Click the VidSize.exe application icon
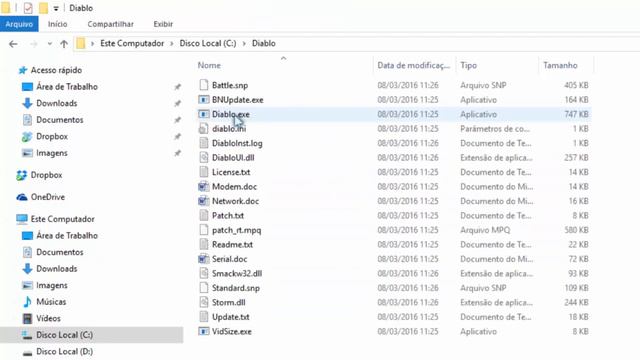640x360 pixels. point(203,331)
